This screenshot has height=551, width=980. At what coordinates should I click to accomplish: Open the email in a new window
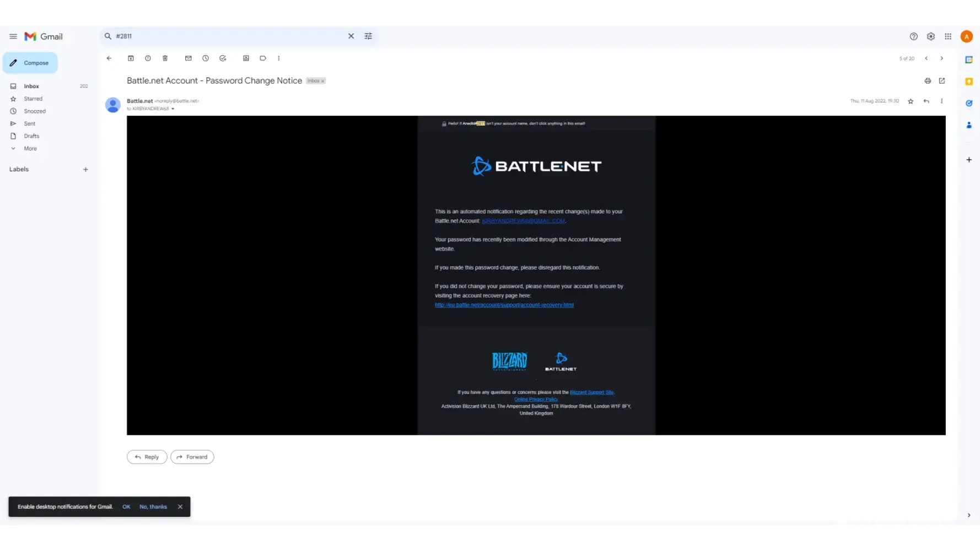coord(942,81)
